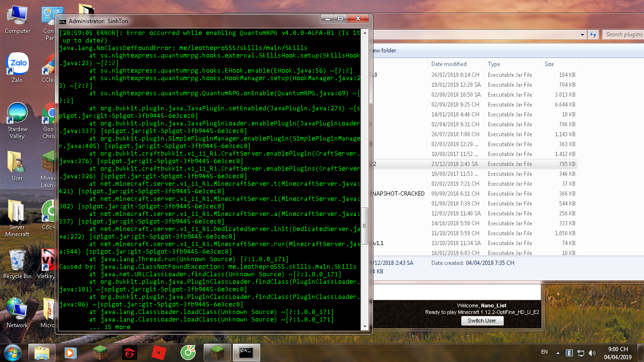Click the console window vertical scrollbar
This screenshot has height=362, width=644.
364,226
